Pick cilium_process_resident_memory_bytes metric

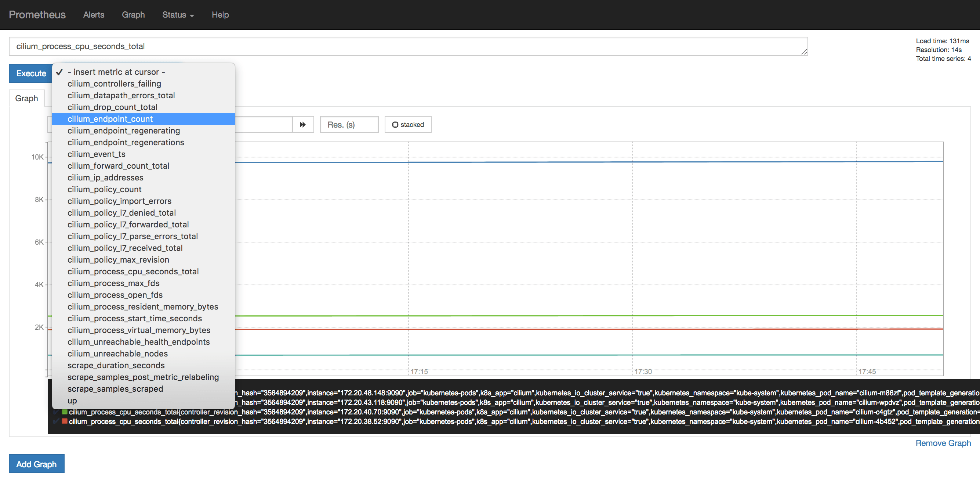[x=144, y=307]
